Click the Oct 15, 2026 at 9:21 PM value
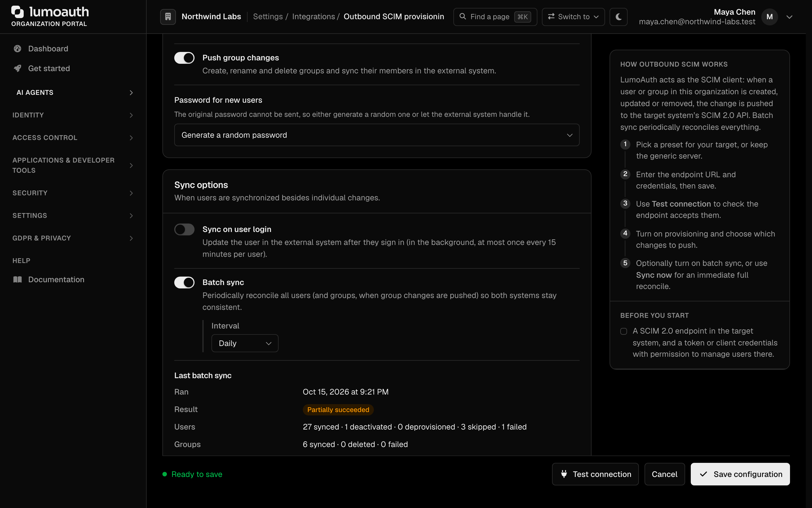 pyautogui.click(x=345, y=392)
